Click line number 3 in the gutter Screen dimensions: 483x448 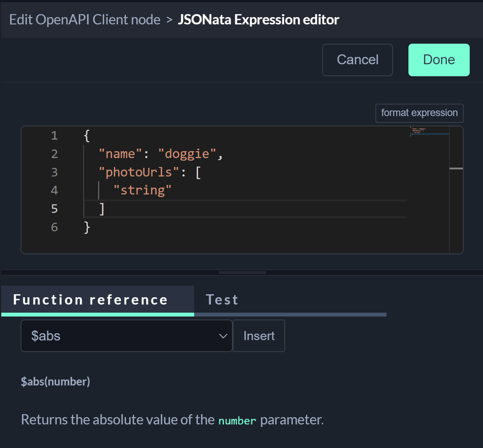pos(54,172)
